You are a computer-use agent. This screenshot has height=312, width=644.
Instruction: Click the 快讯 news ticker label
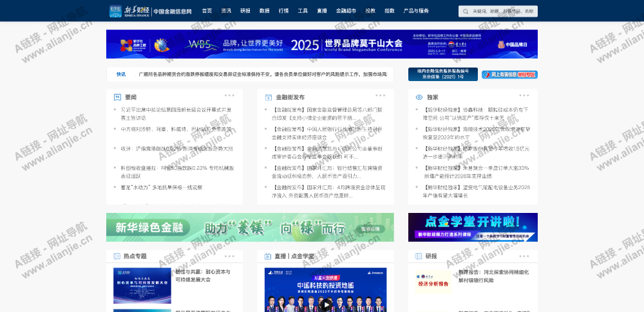(x=121, y=75)
